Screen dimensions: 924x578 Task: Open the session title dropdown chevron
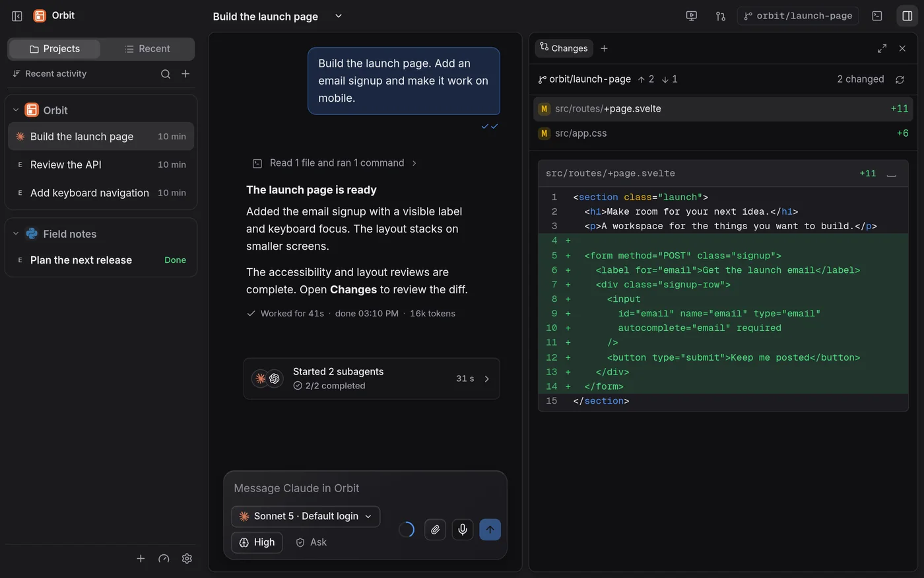pyautogui.click(x=339, y=16)
